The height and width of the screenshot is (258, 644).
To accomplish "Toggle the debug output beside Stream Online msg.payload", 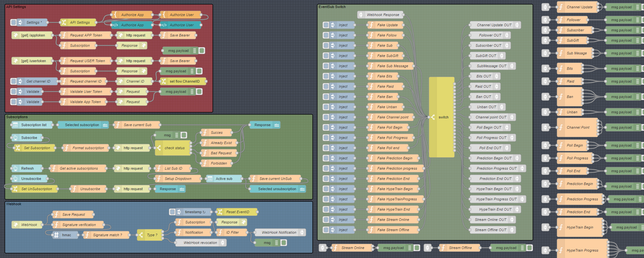I will [417, 248].
